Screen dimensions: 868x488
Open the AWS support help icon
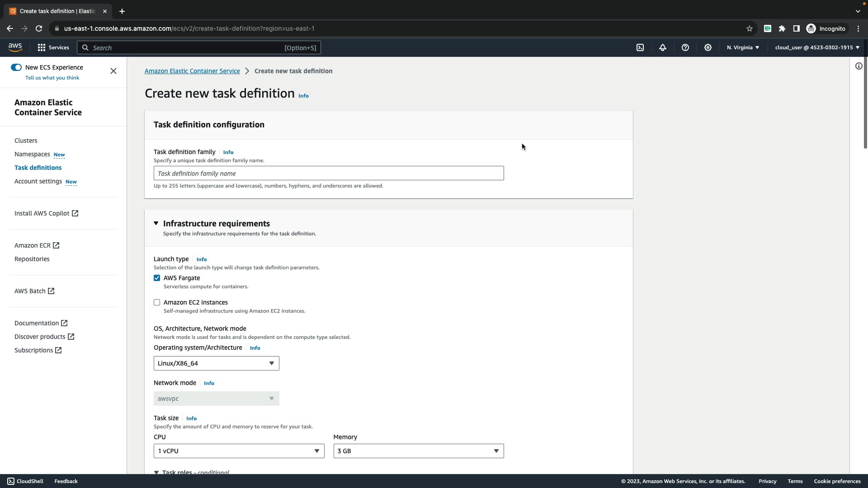click(x=685, y=47)
